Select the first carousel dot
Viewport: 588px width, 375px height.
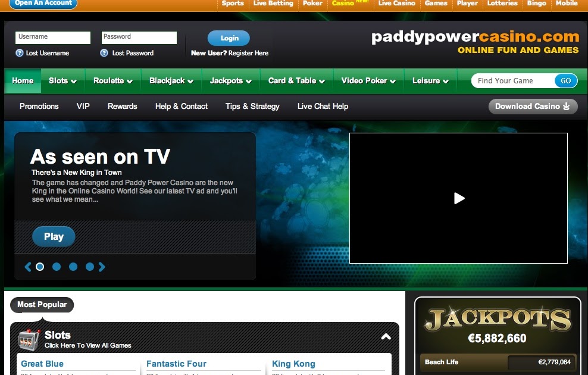point(40,267)
